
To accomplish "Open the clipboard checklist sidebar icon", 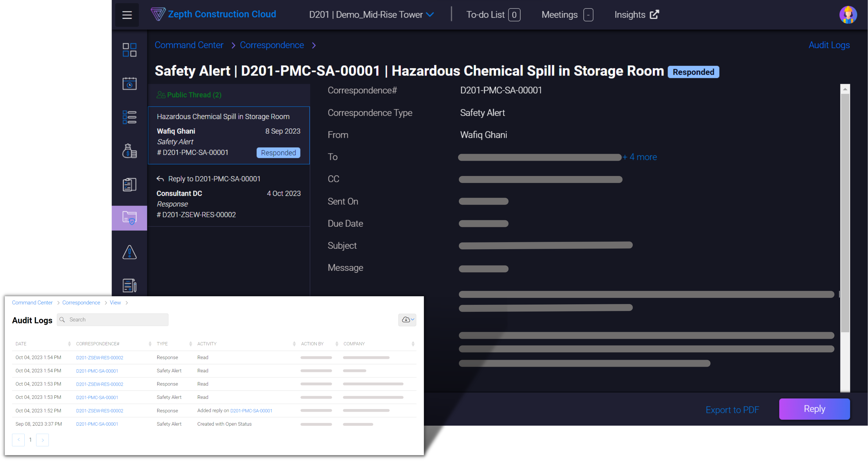I will [x=130, y=185].
